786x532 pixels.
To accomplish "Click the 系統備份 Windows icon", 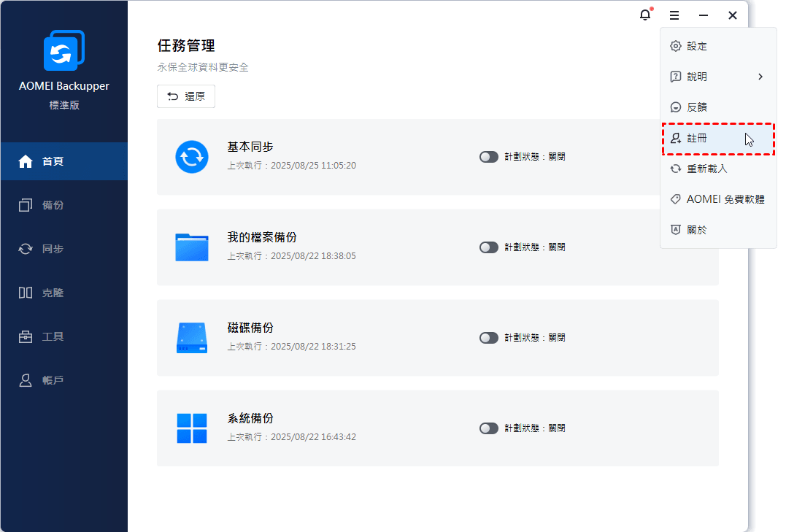I will click(x=192, y=428).
